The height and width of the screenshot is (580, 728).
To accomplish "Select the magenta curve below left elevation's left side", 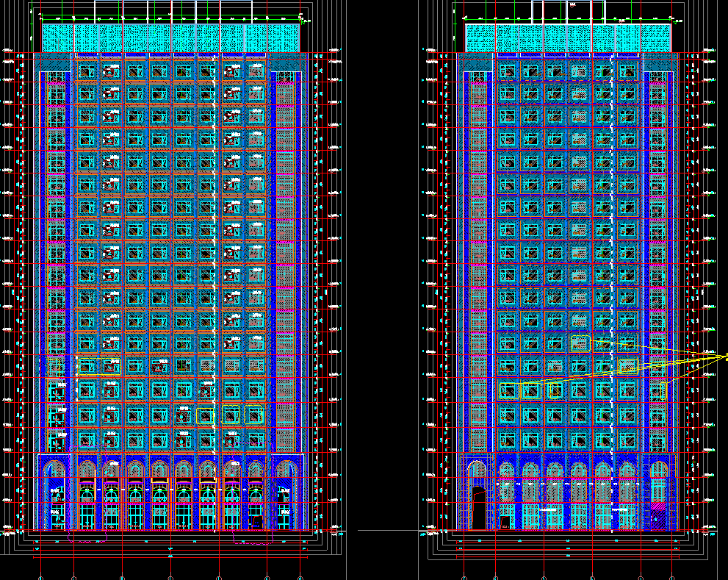I will (88, 540).
